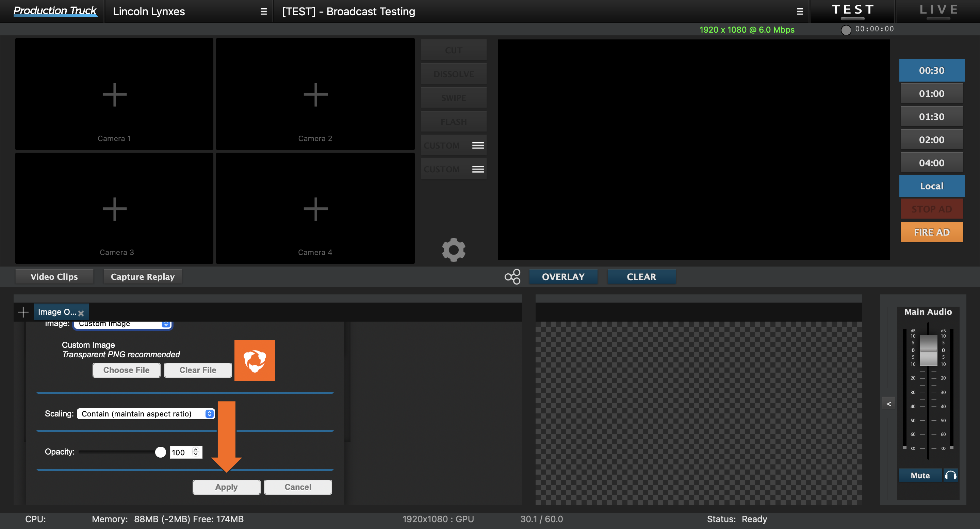Mute the Main Audio

tap(920, 475)
